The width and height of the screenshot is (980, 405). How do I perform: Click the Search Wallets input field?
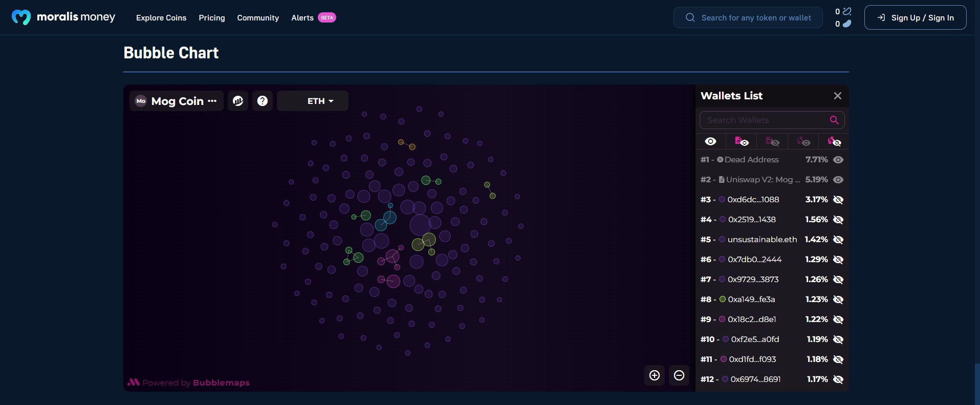tap(772, 120)
